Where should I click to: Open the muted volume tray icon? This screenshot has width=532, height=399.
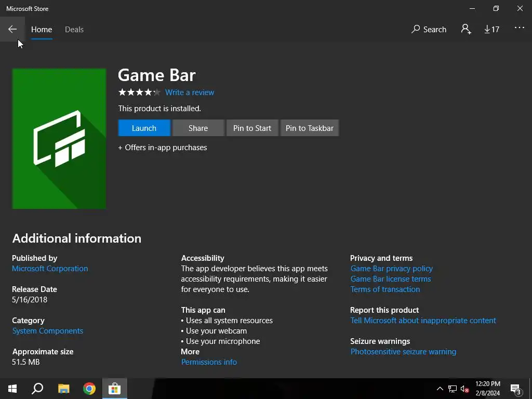click(x=465, y=389)
